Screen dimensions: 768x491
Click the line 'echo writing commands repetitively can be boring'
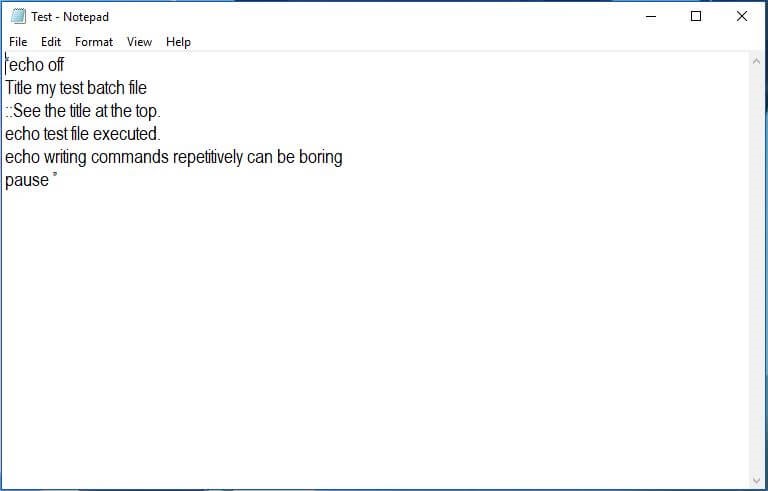pos(174,157)
